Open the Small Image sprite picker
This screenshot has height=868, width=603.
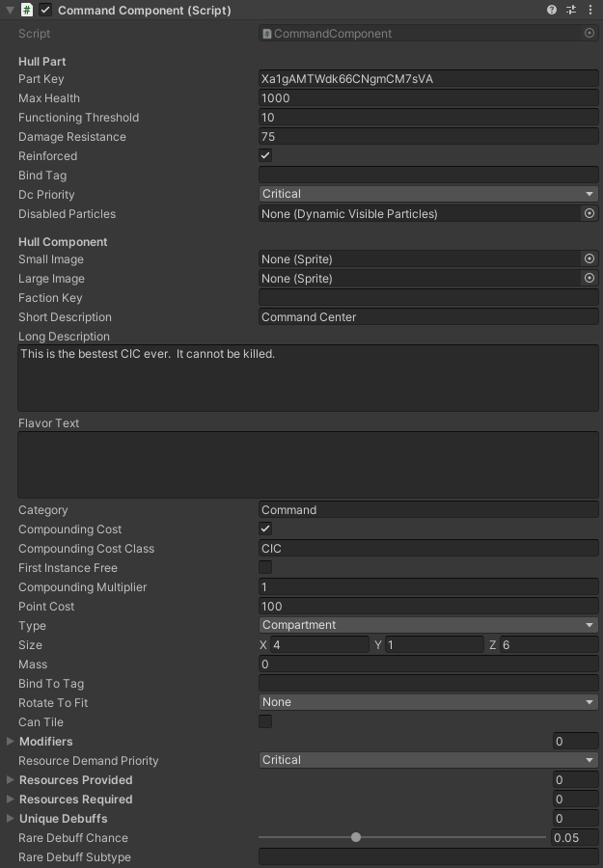click(589, 259)
